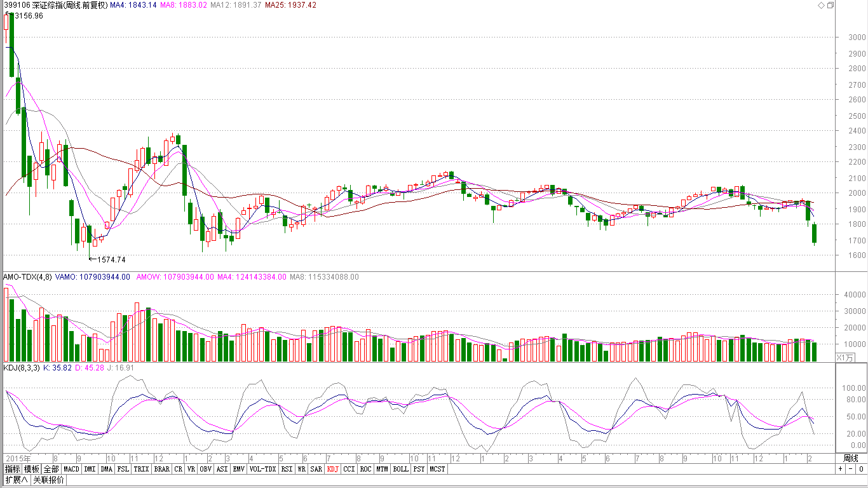Select the ROC indicator tab
The width and height of the screenshot is (868, 488).
(x=365, y=469)
